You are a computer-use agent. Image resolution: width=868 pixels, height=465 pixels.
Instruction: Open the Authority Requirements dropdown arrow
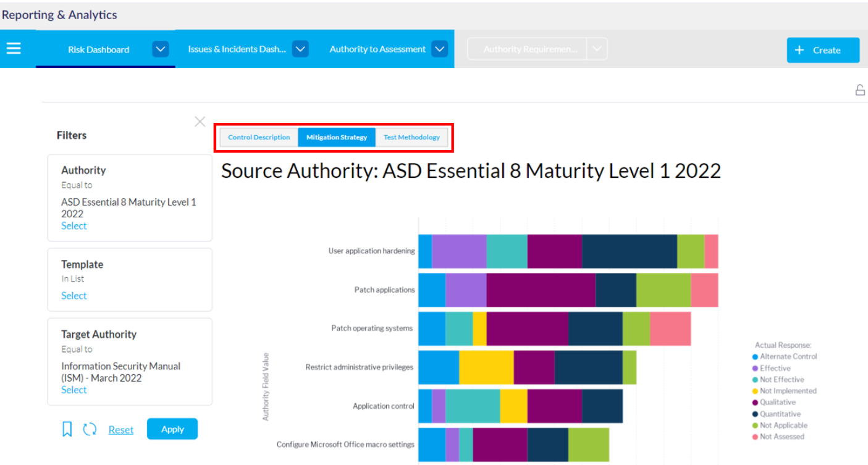[x=597, y=49]
